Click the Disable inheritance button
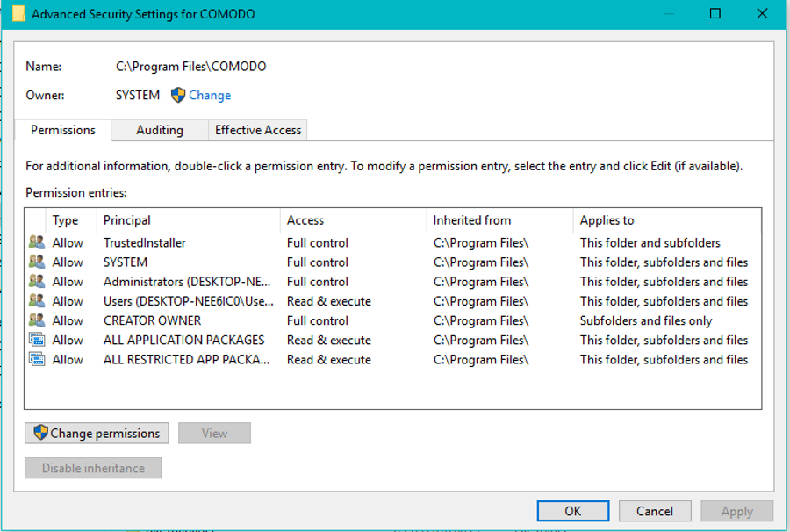The image size is (790, 532). click(x=93, y=468)
